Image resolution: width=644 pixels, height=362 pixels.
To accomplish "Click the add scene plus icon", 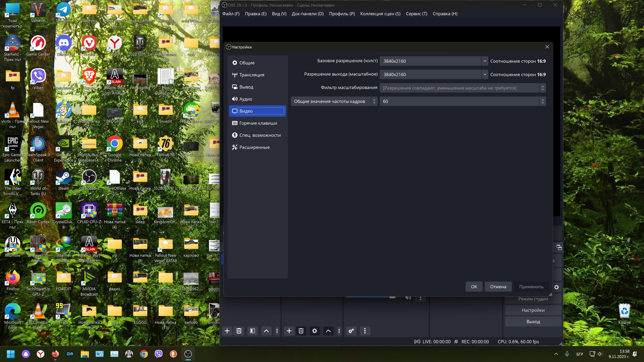I will point(227,331).
